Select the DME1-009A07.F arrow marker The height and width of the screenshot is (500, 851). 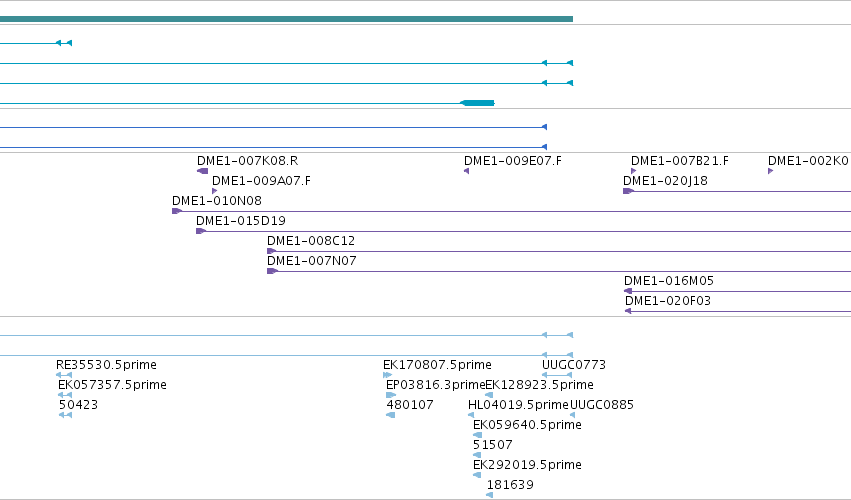tap(214, 191)
